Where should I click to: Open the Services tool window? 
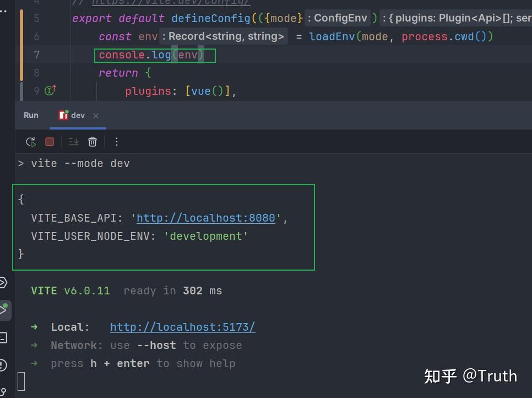[6, 282]
